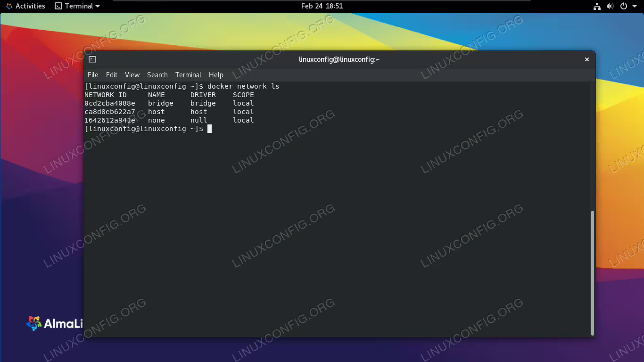Click the 'docker network ls' command text
Viewport: 644px width, 362px height.
tap(243, 86)
